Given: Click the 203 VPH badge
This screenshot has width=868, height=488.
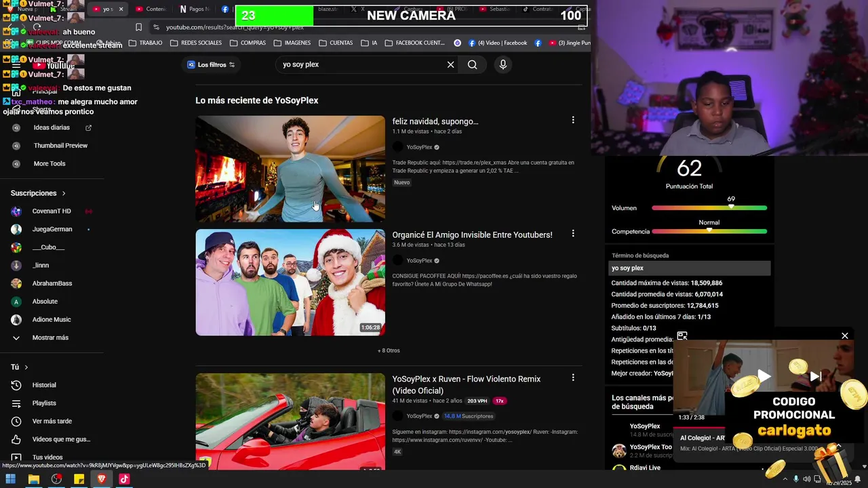Looking at the screenshot, I should tap(477, 401).
